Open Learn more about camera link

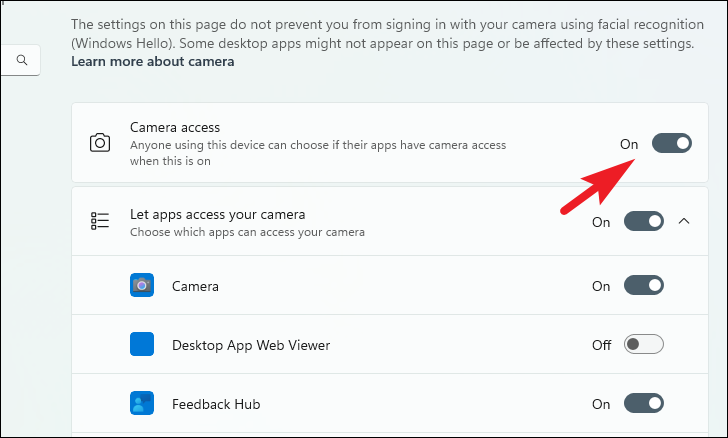pos(152,62)
